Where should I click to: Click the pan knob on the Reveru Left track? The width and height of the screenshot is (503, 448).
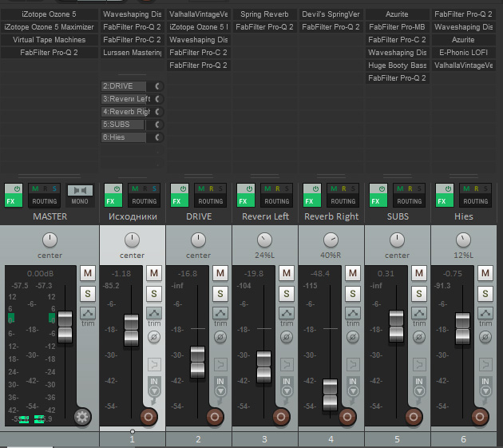point(264,240)
